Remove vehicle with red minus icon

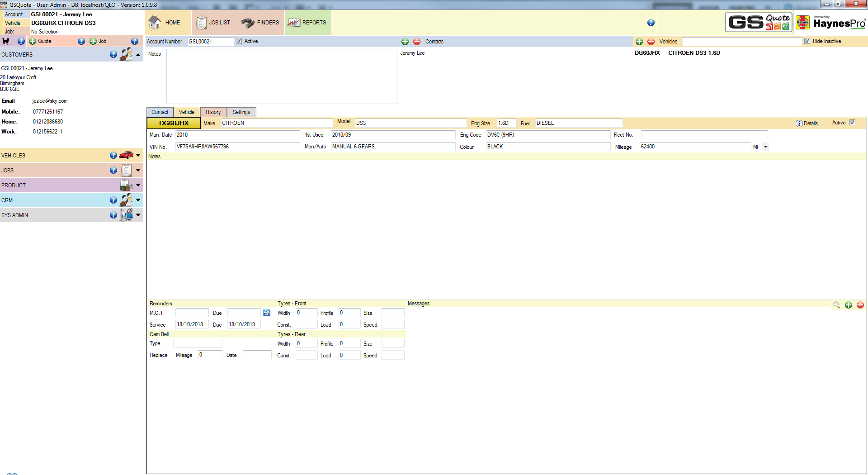pyautogui.click(x=651, y=42)
